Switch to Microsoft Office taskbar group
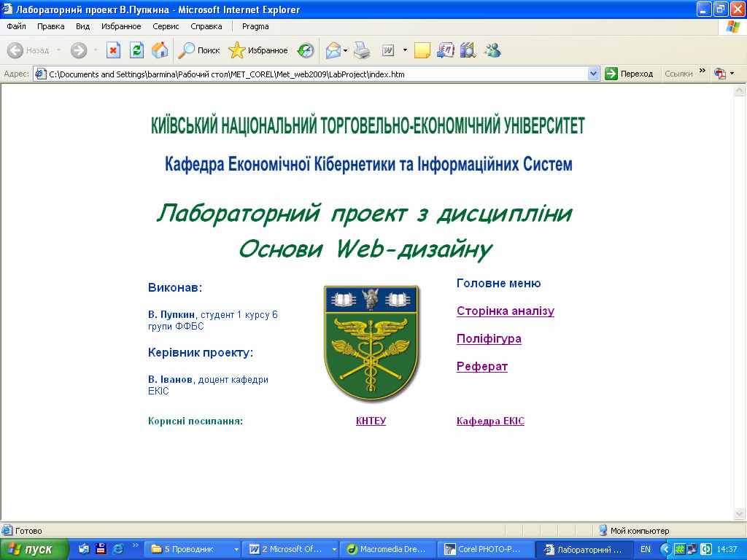The image size is (747, 560). tap(290, 549)
